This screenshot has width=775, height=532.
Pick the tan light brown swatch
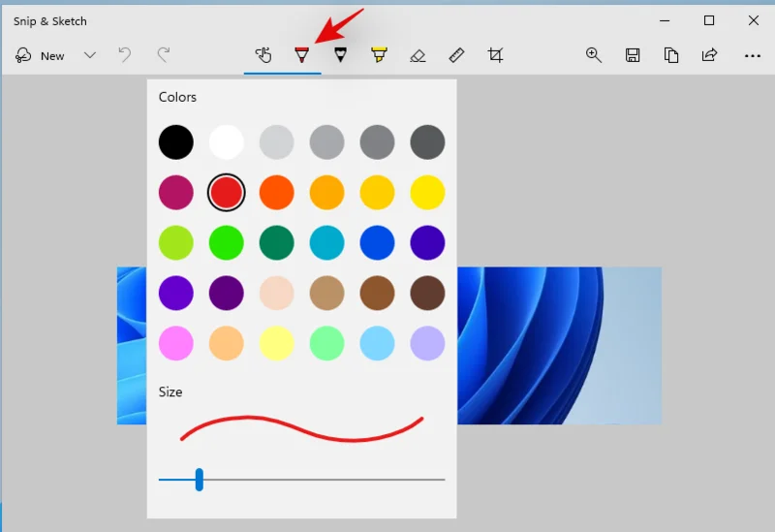point(326,294)
